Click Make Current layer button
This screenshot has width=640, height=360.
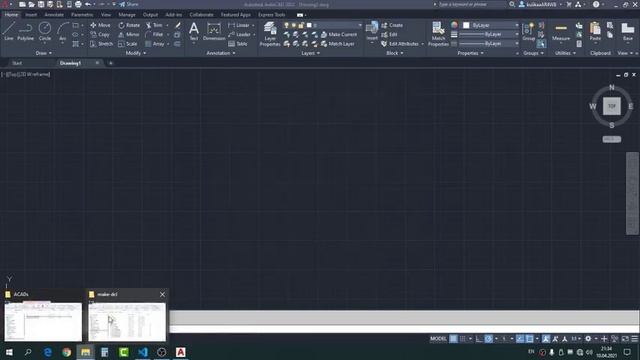coord(339,34)
